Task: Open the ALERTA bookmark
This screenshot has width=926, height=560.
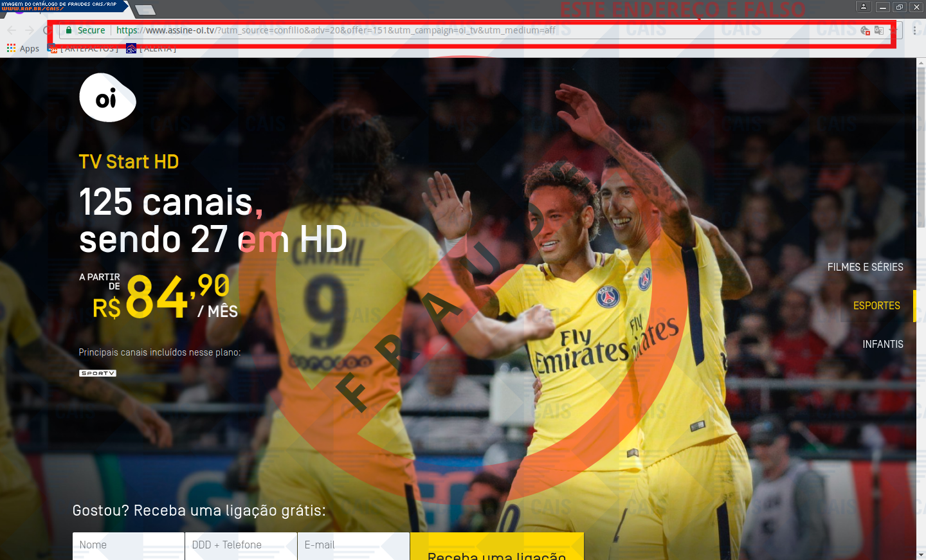Action: [152, 49]
